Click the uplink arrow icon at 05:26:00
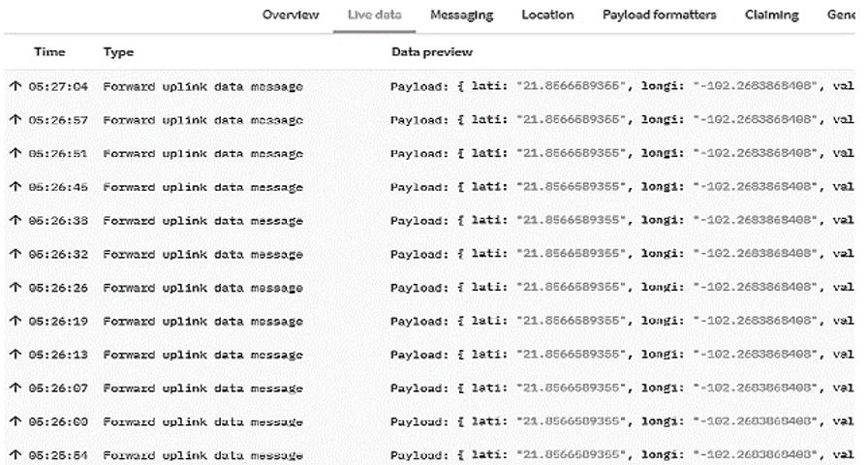This screenshot has height=465, width=868. point(15,421)
